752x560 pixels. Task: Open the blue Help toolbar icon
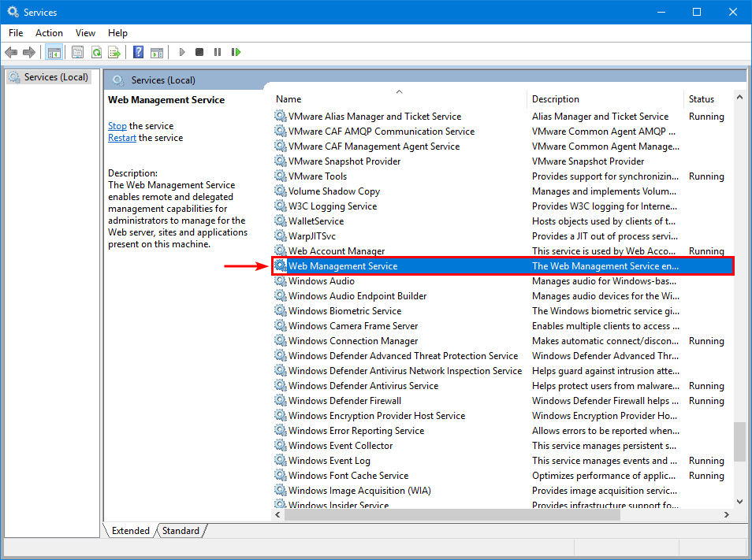(x=138, y=52)
